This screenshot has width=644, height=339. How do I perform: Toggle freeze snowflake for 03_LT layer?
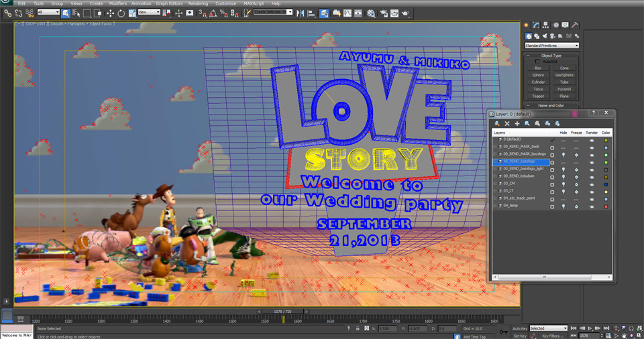tap(576, 192)
